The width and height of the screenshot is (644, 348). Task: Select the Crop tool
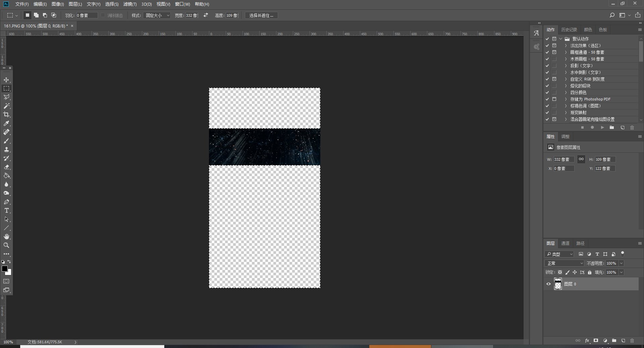click(x=6, y=115)
